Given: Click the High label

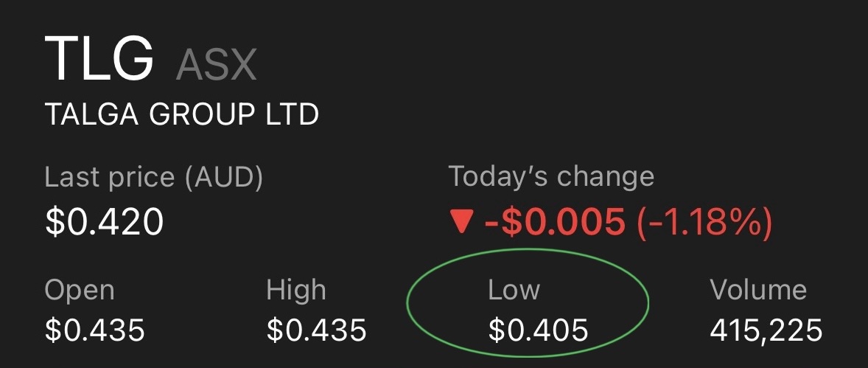Looking at the screenshot, I should coord(296,291).
